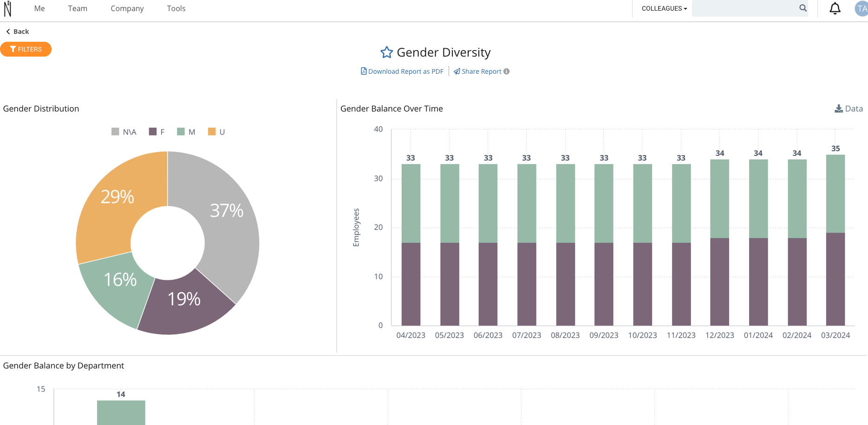Expand the COLLEAGUES search dropdown
Image resolution: width=868 pixels, height=425 pixels.
coord(664,8)
